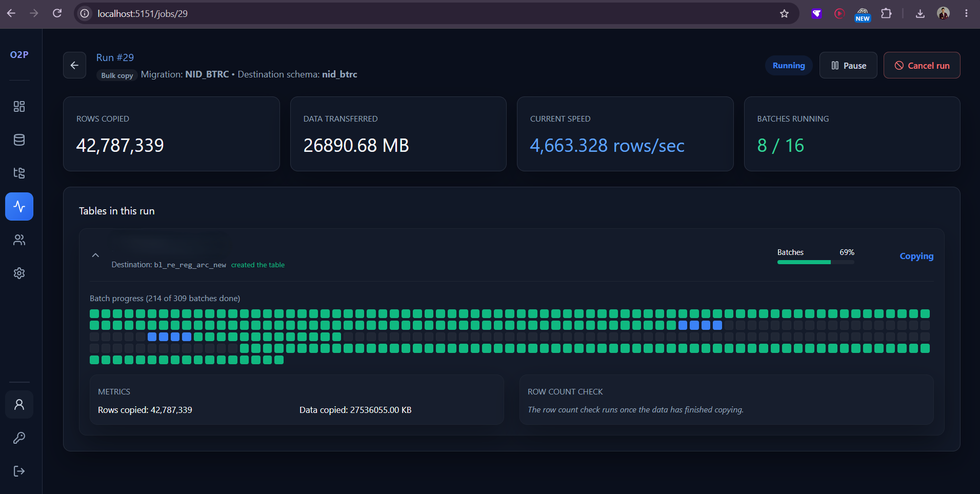Click the 26890.68 MB data transferred value
Viewport: 980px width, 494px height.
[x=356, y=146]
